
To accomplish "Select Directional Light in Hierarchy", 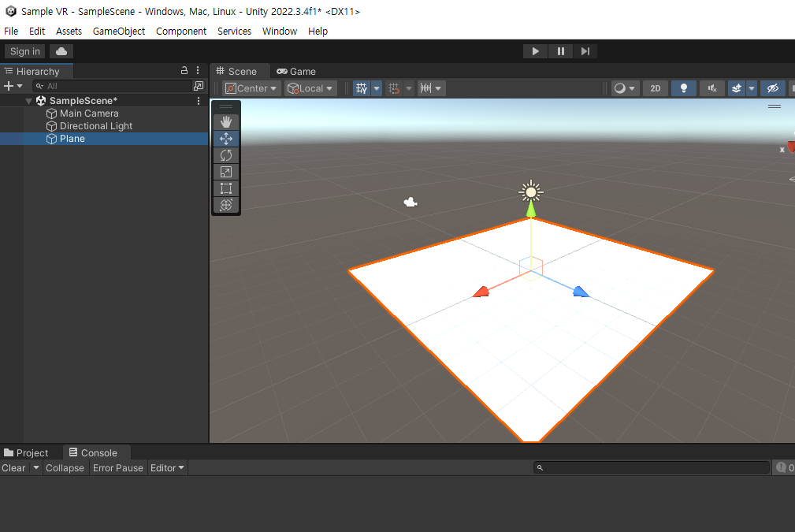I will point(104,126).
